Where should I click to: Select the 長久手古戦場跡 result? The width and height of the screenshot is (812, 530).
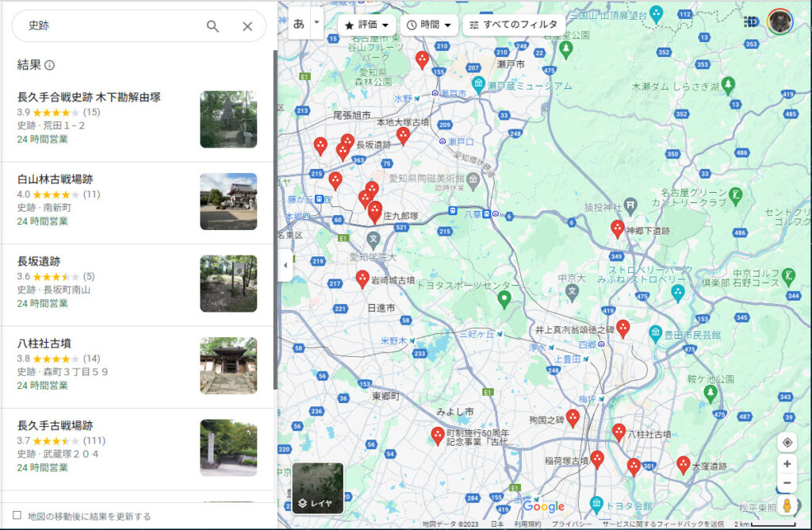(56, 426)
